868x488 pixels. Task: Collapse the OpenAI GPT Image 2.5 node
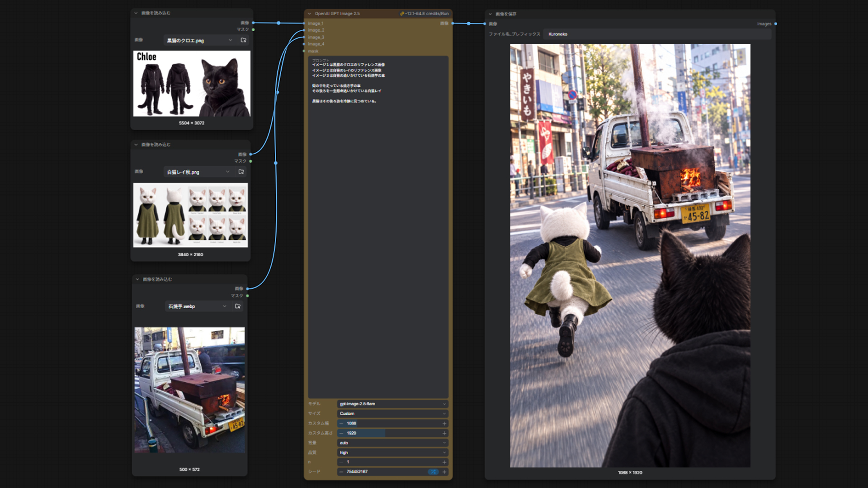click(310, 14)
